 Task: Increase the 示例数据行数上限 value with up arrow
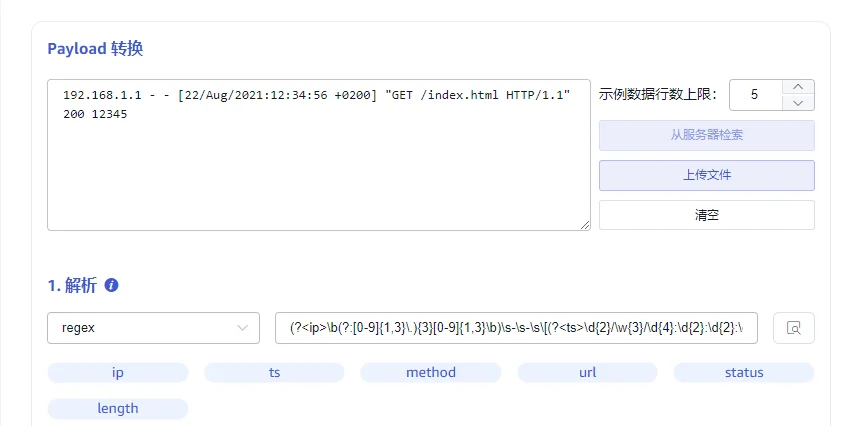[x=799, y=87]
